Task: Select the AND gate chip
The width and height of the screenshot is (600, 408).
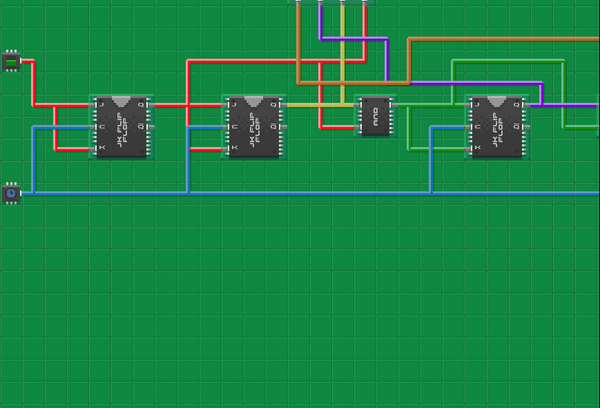Action: click(x=375, y=116)
